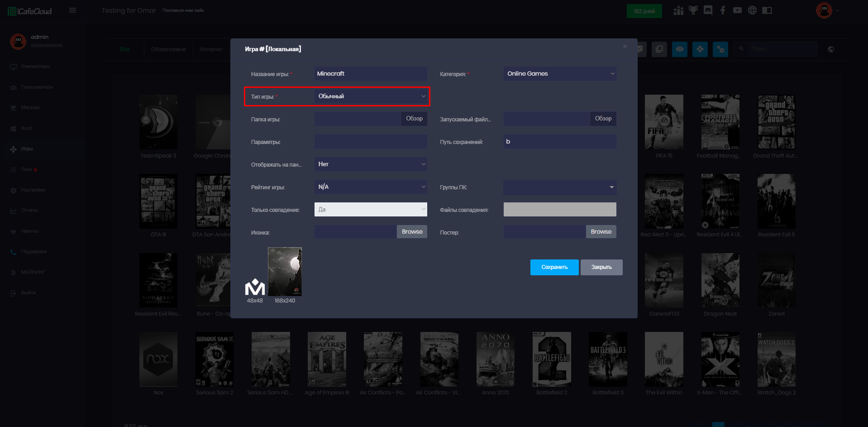Image resolution: width=868 pixels, height=427 pixels.
Task: Click the Путь сохранений input field
Action: [x=560, y=142]
